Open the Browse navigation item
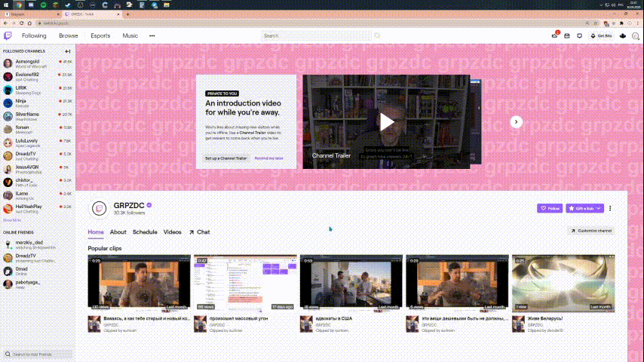 69,35
